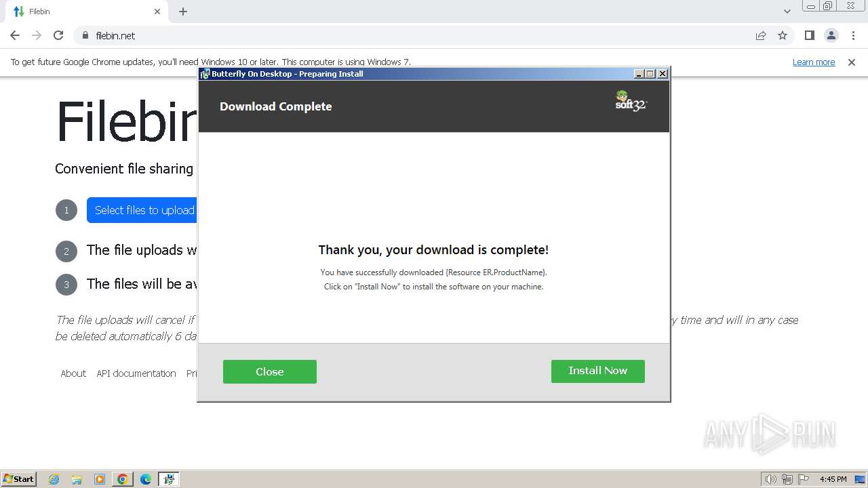Open the Action Center flag icon
The height and width of the screenshot is (488, 868).
click(804, 479)
